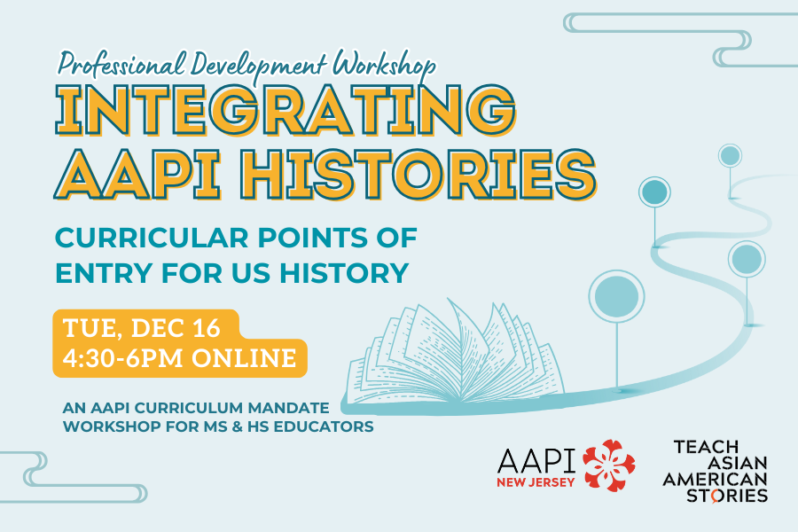
Task: Click the Teach Asian American Stories logo
Action: [720, 471]
